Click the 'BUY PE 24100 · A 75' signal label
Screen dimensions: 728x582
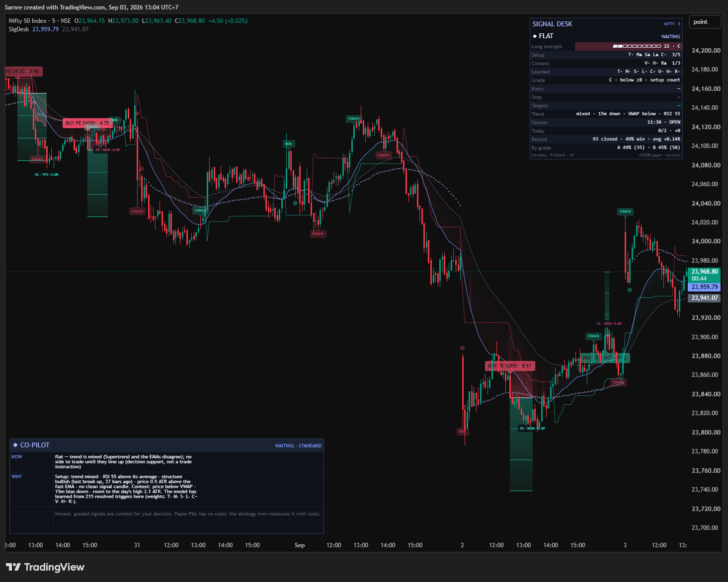click(x=87, y=123)
